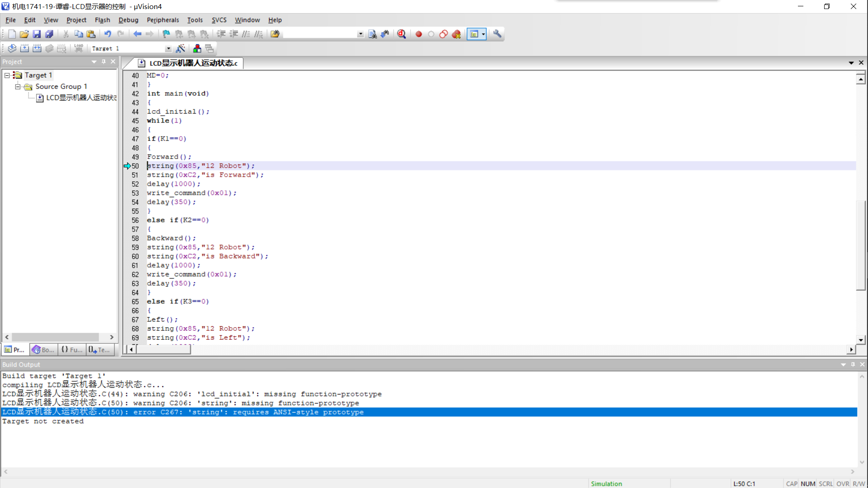
Task: Expand the Find text combo box arrow
Action: 360,34
